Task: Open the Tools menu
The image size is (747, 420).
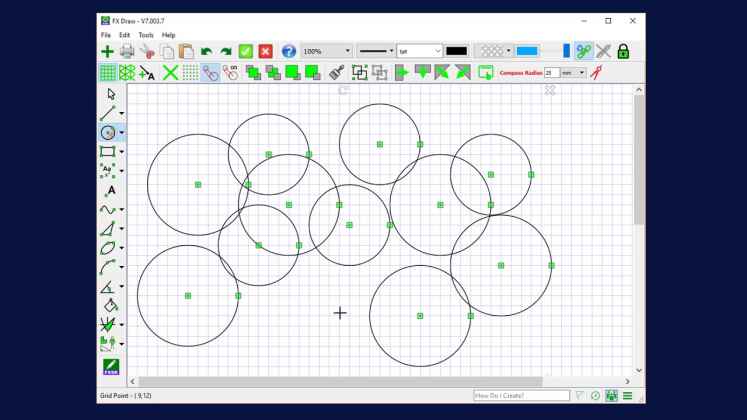Action: [x=146, y=35]
